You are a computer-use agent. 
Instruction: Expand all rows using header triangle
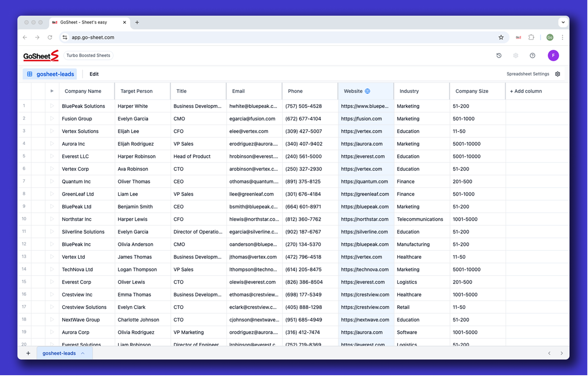[x=52, y=91]
